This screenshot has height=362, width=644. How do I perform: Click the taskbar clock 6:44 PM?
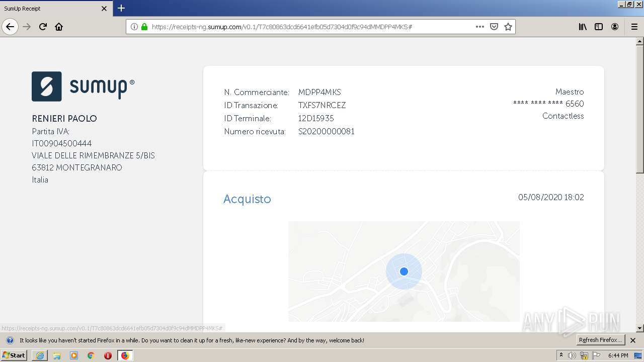pyautogui.click(x=618, y=355)
